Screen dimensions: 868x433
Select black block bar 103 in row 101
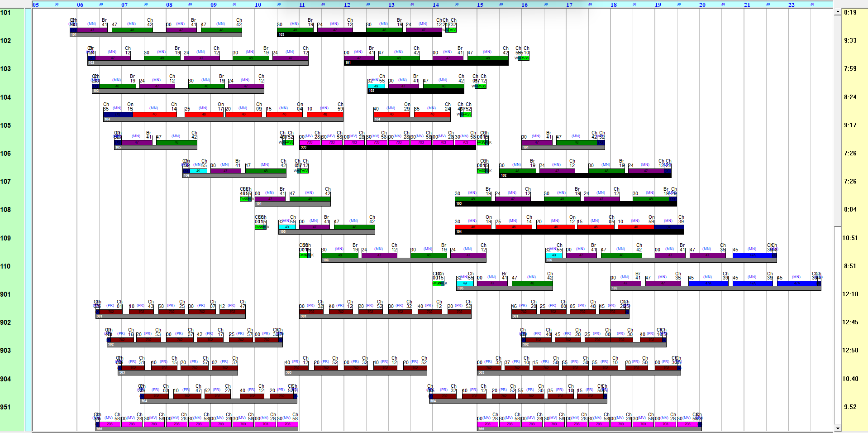coord(359,34)
